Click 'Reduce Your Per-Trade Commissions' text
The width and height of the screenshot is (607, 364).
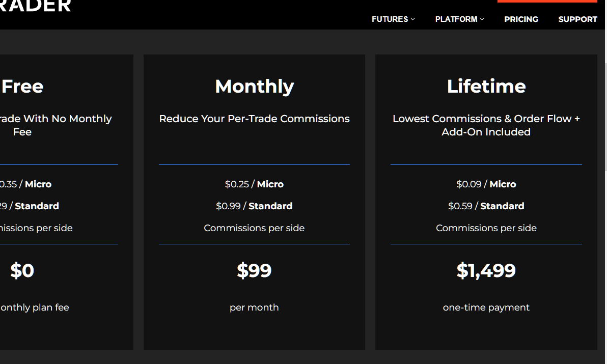click(x=254, y=119)
